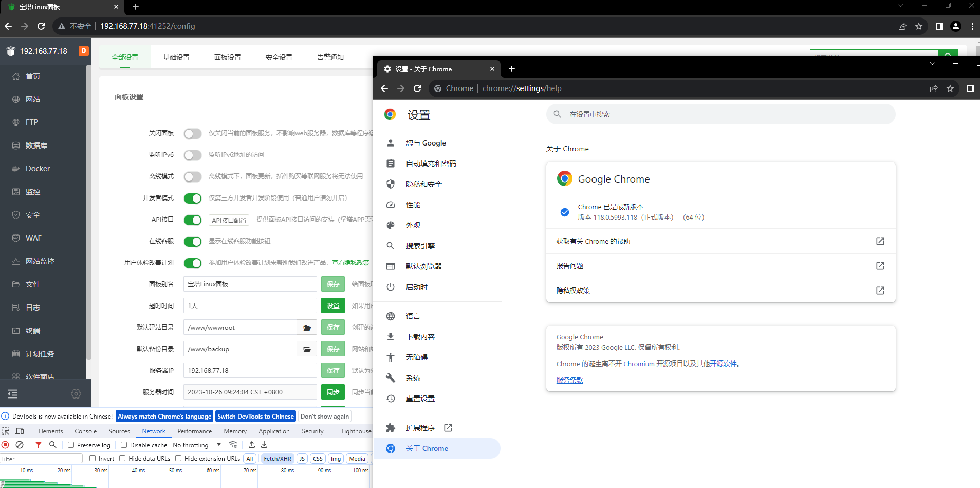
Task: Open the DevTools Console tab
Action: tap(86, 431)
